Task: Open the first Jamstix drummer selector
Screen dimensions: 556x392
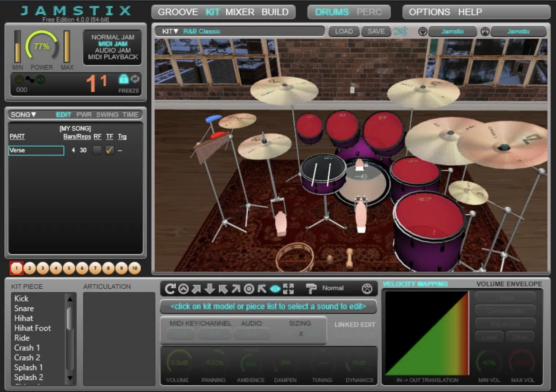Action: [x=452, y=32]
